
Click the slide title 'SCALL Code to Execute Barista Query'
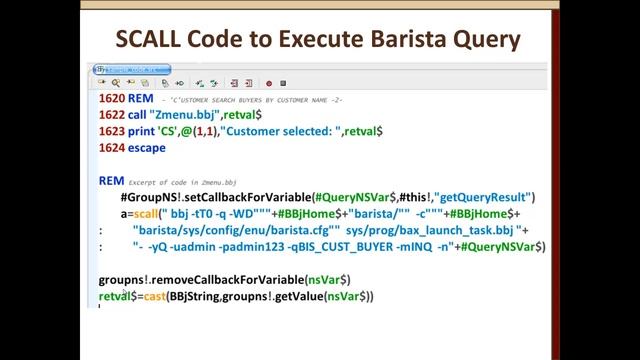coord(318,39)
